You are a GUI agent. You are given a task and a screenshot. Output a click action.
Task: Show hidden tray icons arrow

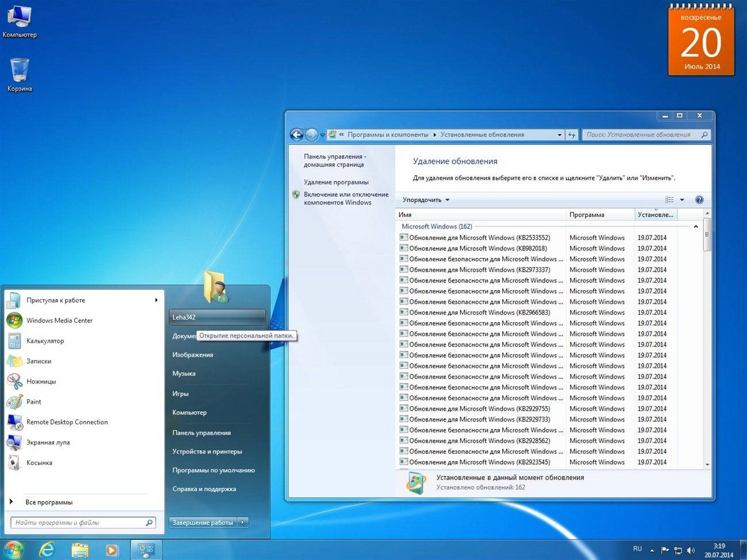click(x=652, y=550)
